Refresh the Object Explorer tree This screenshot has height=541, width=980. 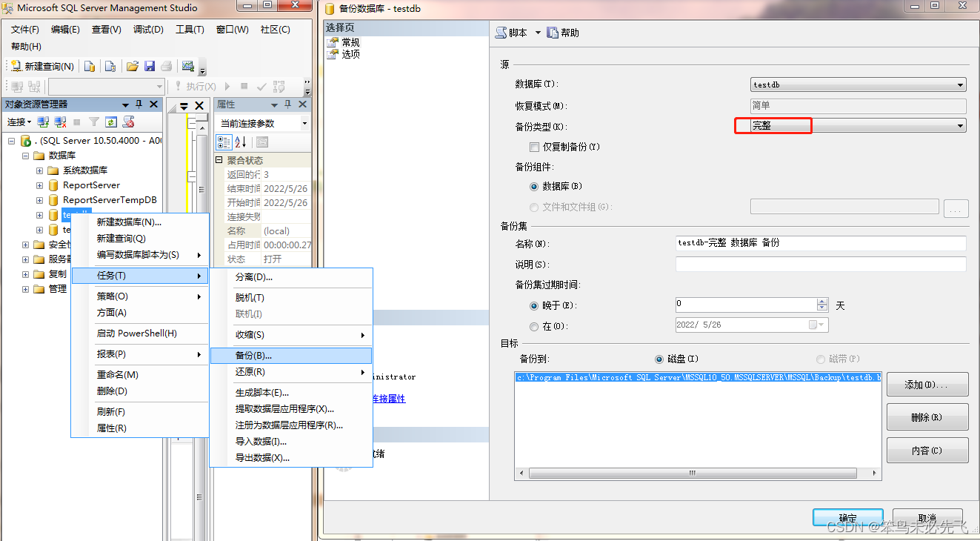click(x=110, y=122)
